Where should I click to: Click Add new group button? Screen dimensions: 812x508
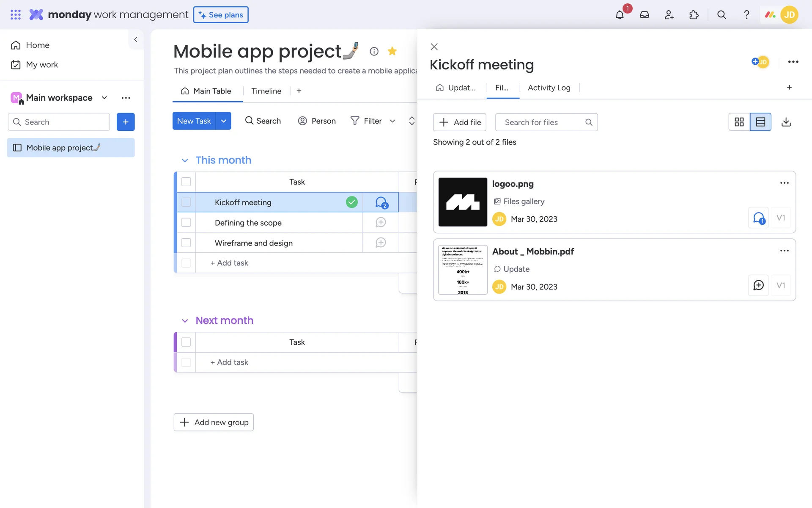[214, 422]
